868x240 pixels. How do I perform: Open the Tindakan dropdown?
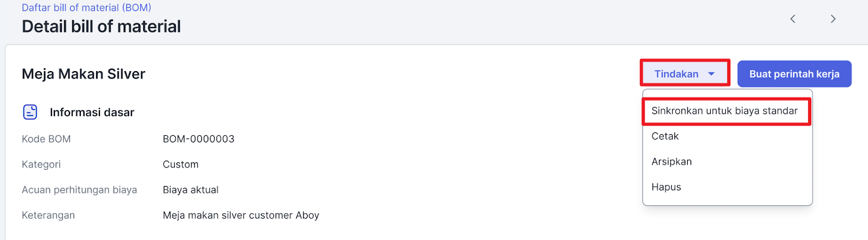pyautogui.click(x=685, y=73)
